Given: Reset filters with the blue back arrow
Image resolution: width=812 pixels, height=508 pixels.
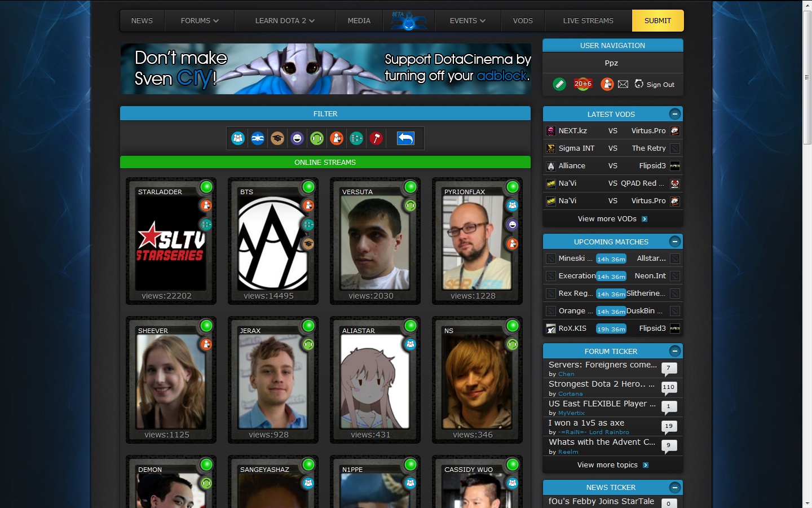Looking at the screenshot, I should pyautogui.click(x=405, y=138).
